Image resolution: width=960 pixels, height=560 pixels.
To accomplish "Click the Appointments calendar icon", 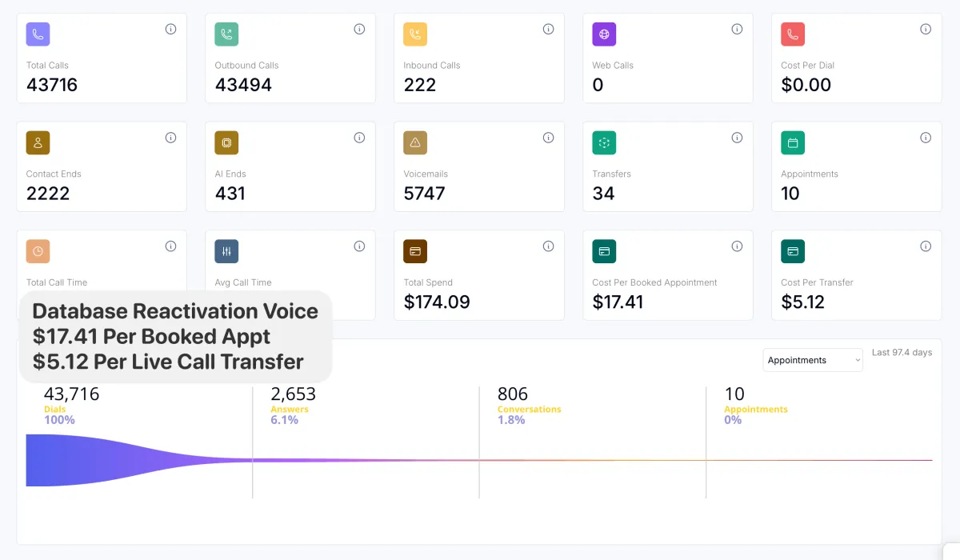I will click(793, 143).
